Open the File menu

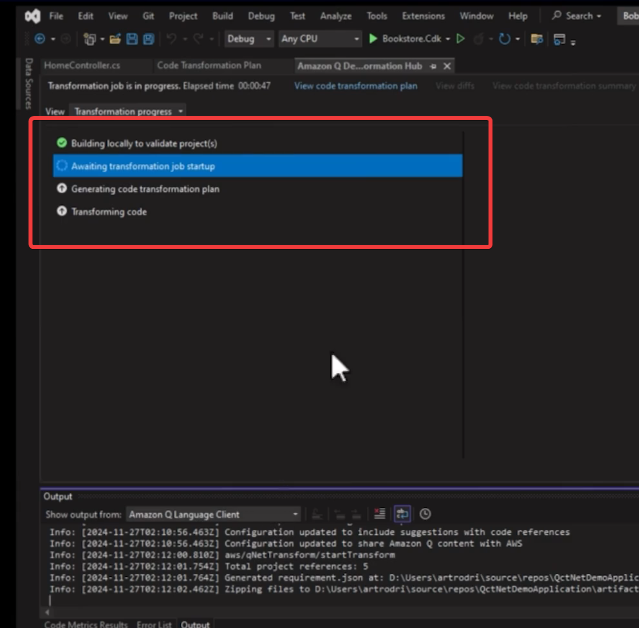point(56,16)
